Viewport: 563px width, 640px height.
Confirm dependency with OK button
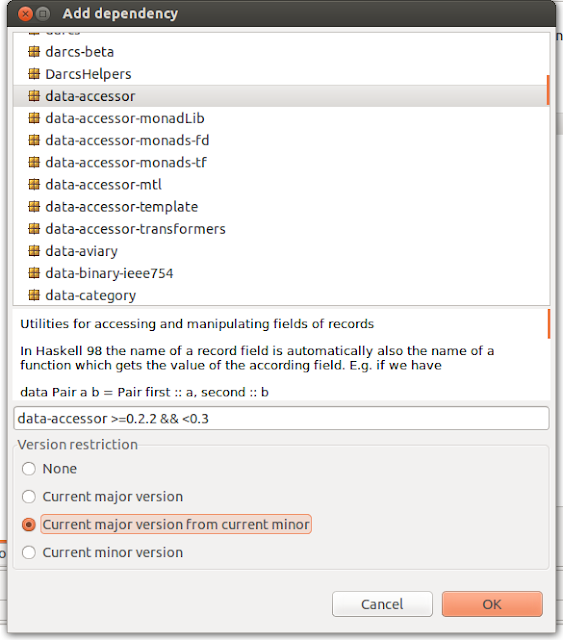coord(492,604)
